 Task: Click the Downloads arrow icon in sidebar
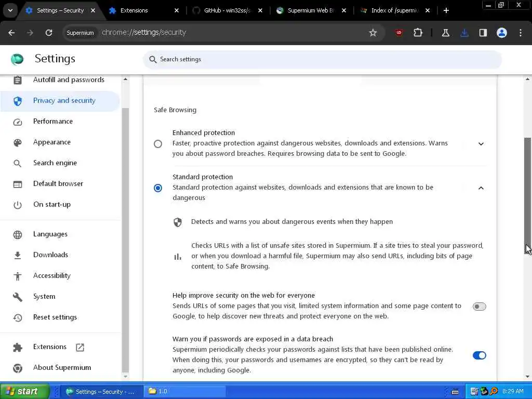coord(17,255)
